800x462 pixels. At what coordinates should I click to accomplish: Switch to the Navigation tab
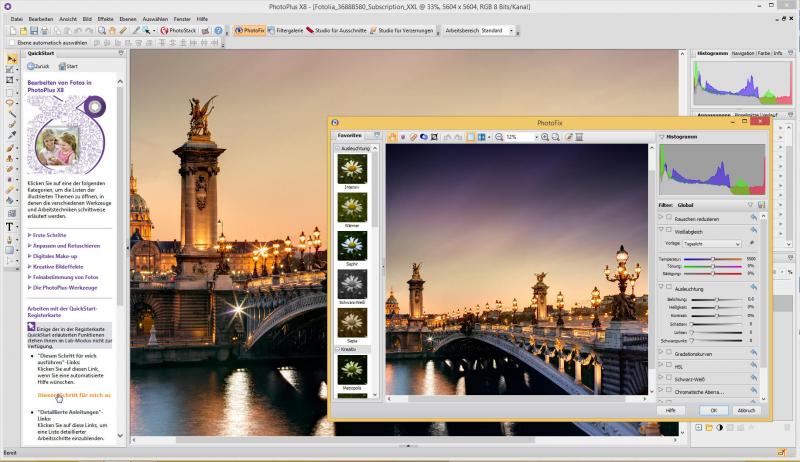tap(742, 52)
